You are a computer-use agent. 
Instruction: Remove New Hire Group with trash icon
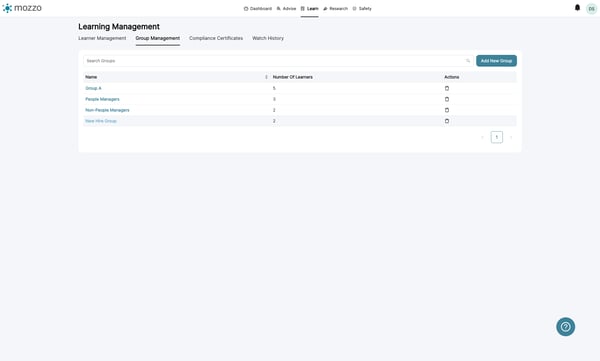tap(447, 121)
